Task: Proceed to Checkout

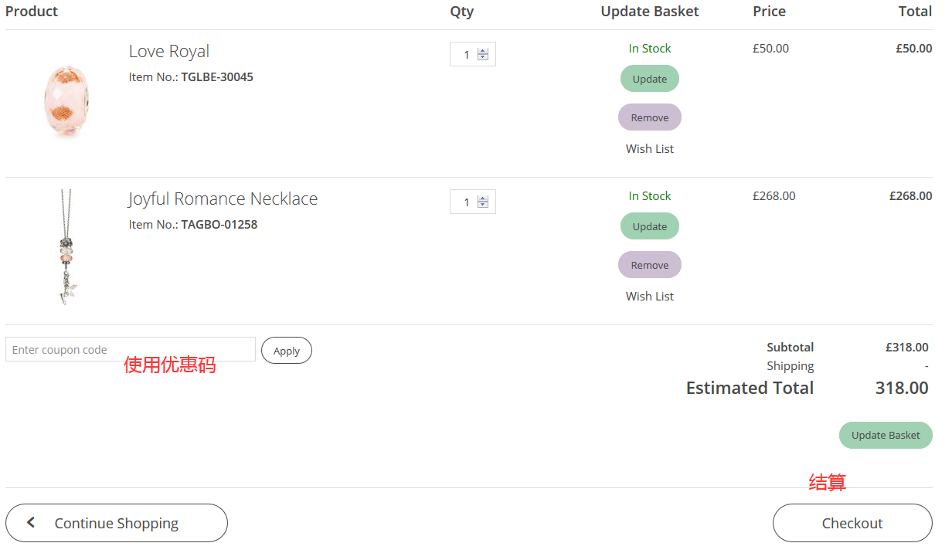Action: (852, 524)
